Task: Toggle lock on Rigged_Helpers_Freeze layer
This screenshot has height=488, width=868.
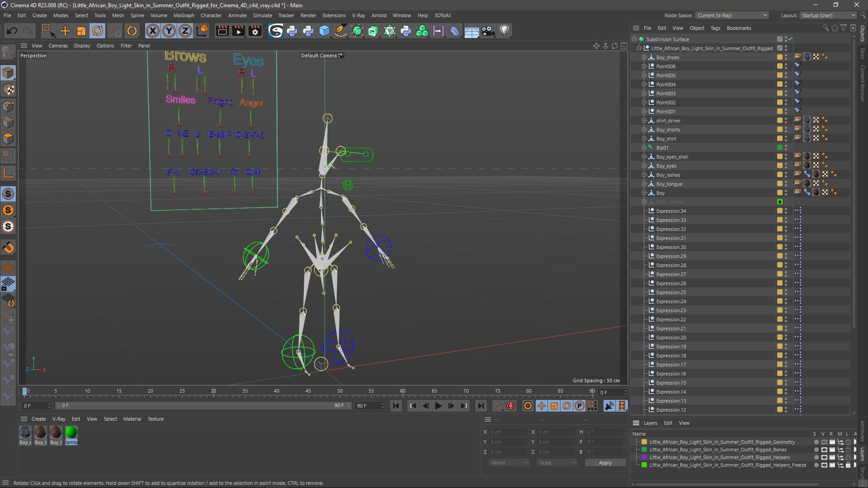Action: pos(848,465)
